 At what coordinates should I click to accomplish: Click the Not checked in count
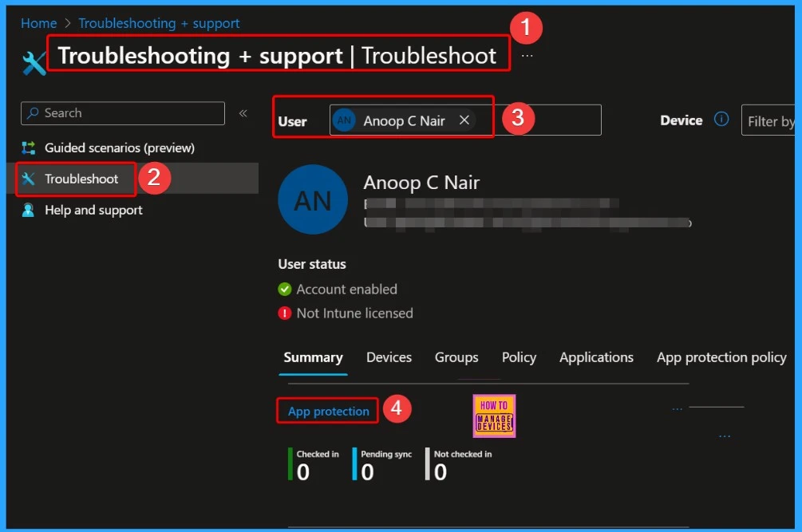coord(441,471)
